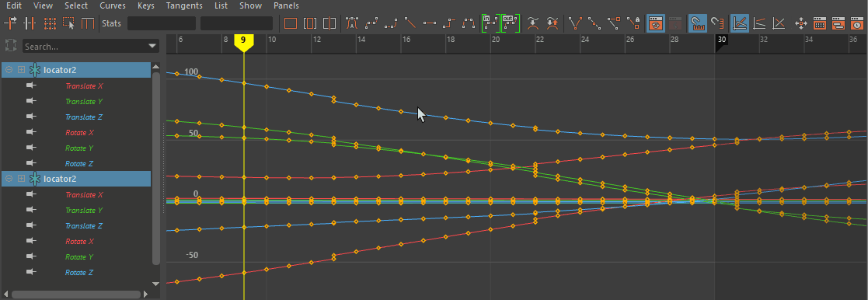Open the Dope Sheet
This screenshot has height=300, width=868.
point(819,23)
